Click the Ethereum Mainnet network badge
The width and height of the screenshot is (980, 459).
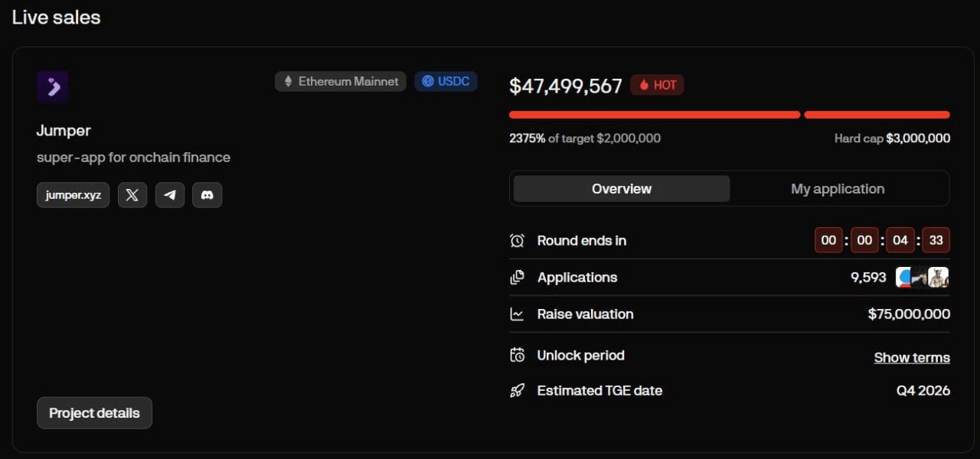[341, 81]
